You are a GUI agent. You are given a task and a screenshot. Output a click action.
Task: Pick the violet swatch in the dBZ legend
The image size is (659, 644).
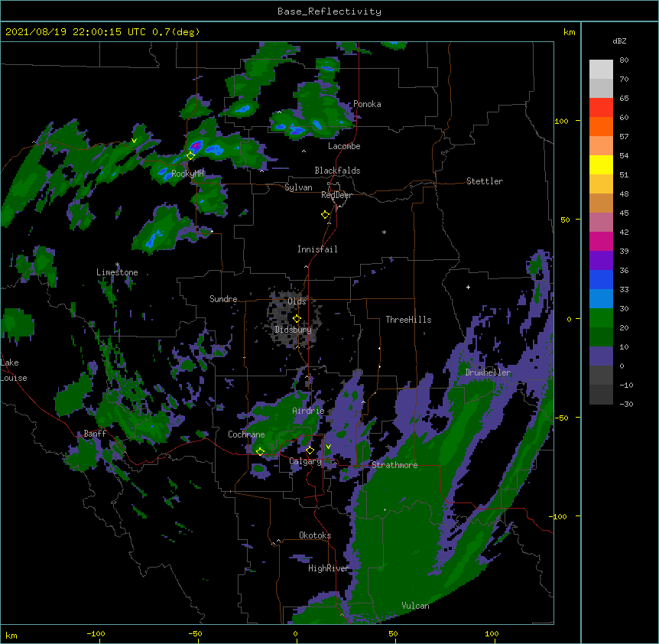(601, 261)
